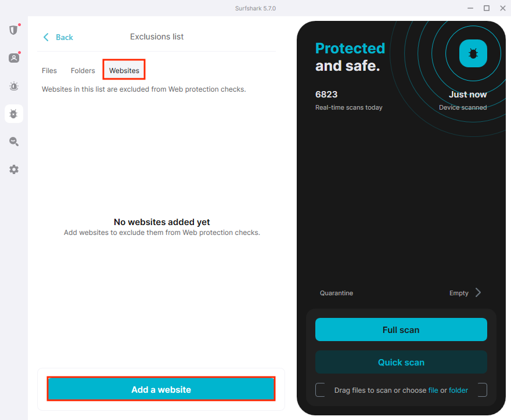Switch to the Folders tab
The width and height of the screenshot is (511, 420).
[x=83, y=70]
